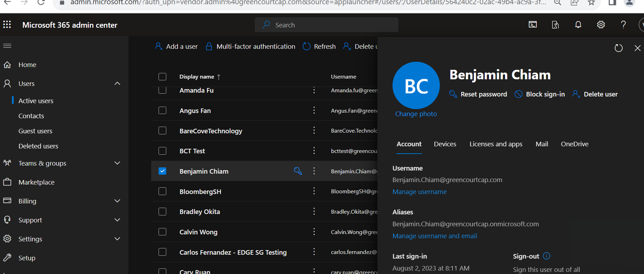Uncheck the Benjamin Chiam checkbox
The width and height of the screenshot is (644, 274).
162,171
